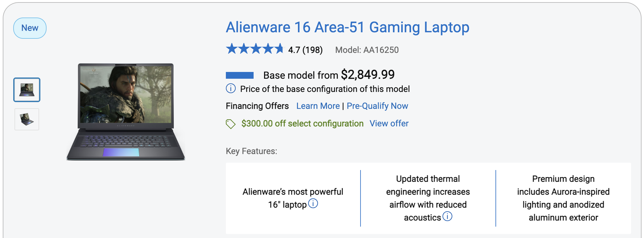
Task: Click the 'Pre-Qualify Now' link
Action: pos(377,106)
